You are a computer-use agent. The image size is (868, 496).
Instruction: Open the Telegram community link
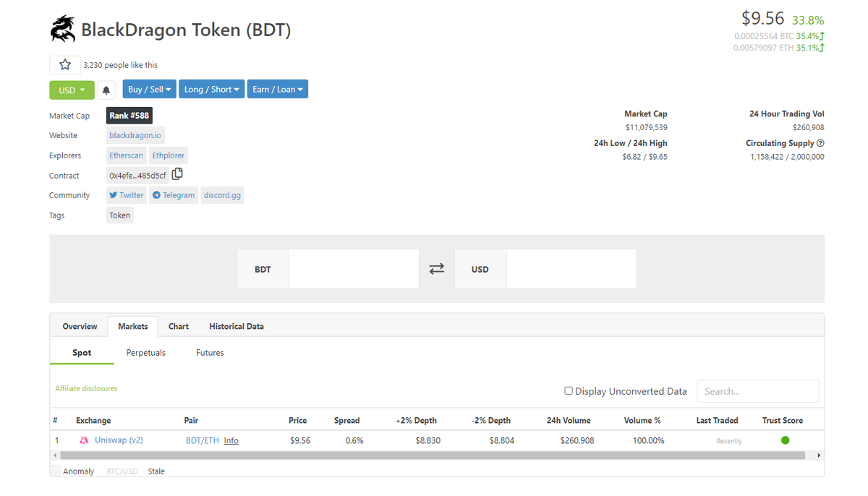[174, 195]
